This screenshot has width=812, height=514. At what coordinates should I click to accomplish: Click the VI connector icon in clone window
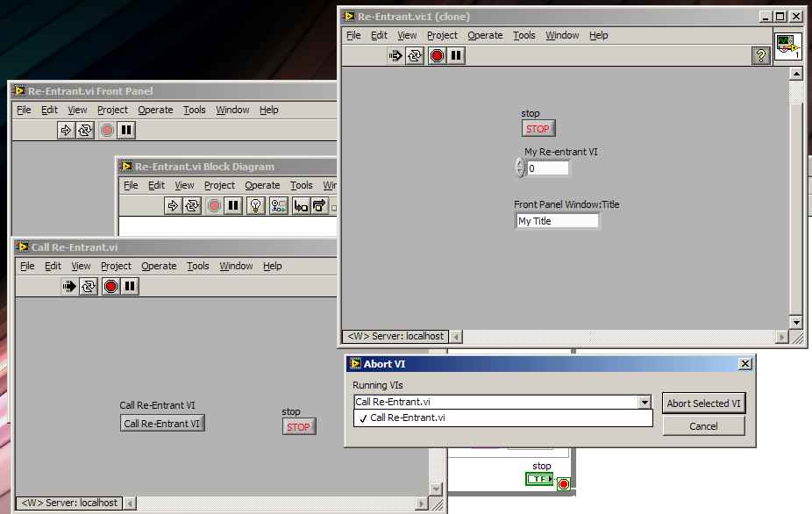[787, 46]
